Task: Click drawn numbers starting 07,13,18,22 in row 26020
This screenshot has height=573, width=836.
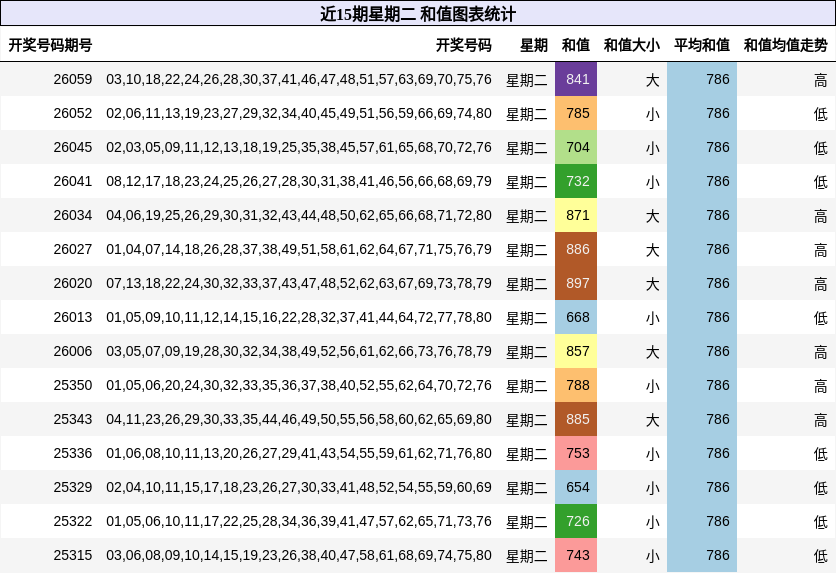Action: coord(299,284)
